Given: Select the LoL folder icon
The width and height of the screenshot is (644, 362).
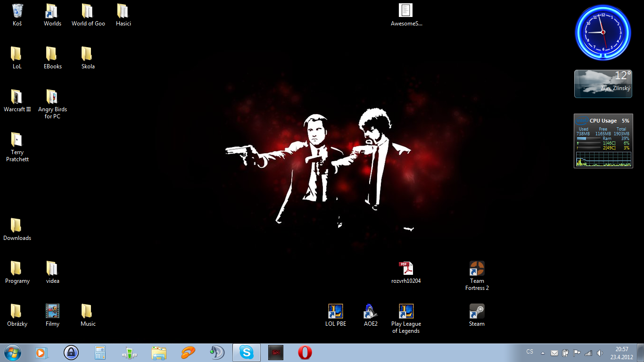Looking at the screenshot, I should pyautogui.click(x=17, y=58).
